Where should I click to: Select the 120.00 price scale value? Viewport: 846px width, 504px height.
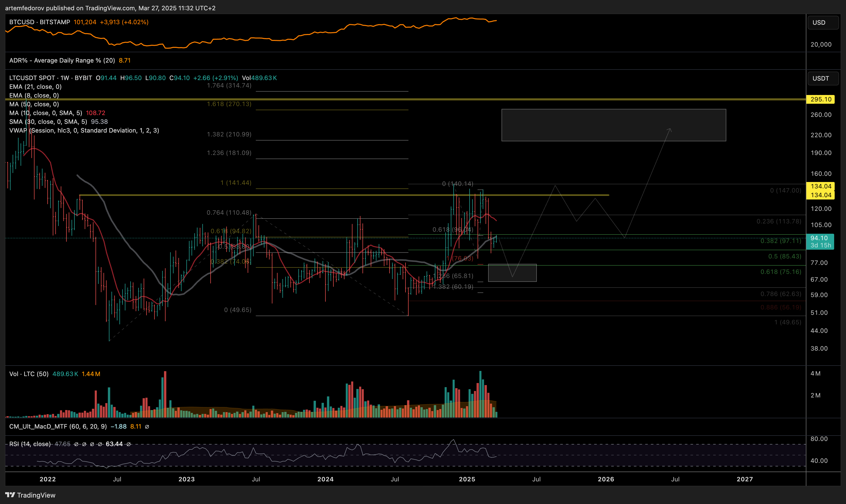[x=821, y=209]
